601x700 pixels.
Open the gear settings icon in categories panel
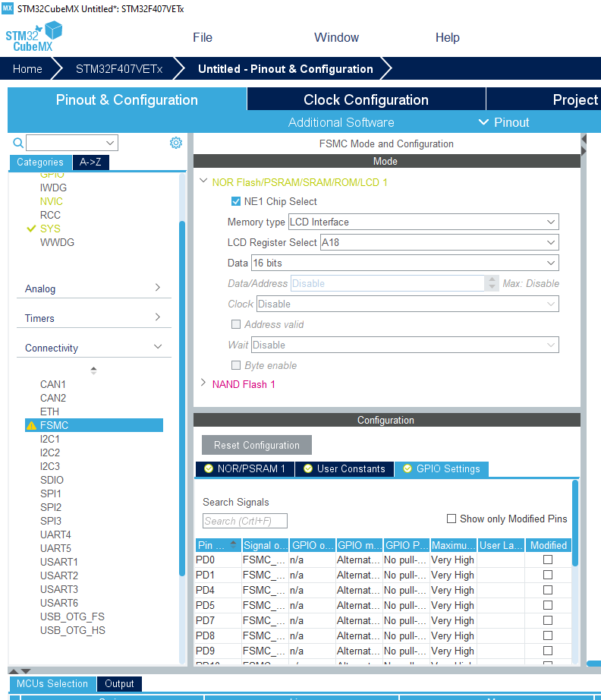176,143
